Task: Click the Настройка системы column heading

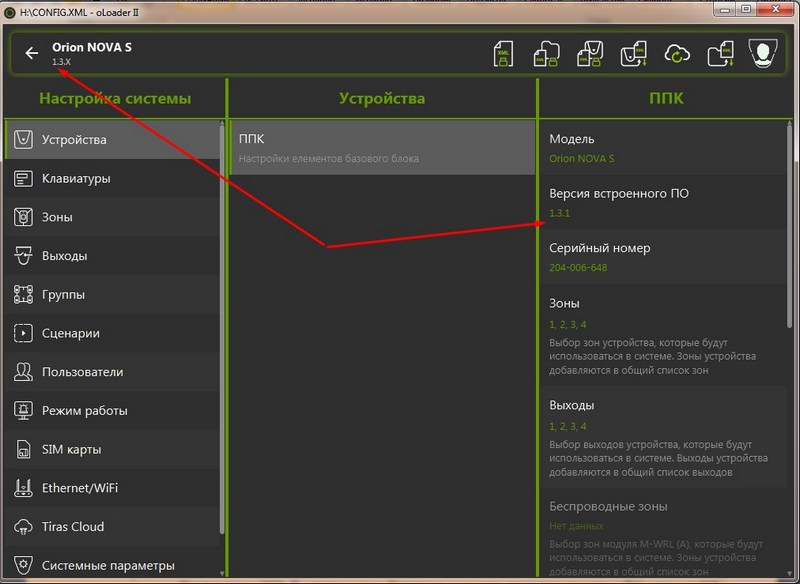Action: click(115, 98)
